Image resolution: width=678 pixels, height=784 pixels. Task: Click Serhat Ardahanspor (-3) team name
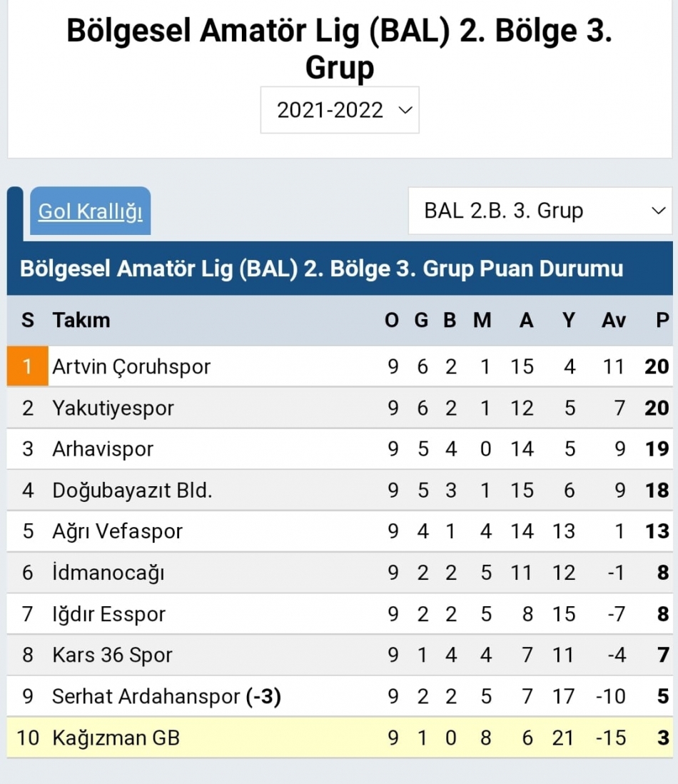tap(166, 696)
